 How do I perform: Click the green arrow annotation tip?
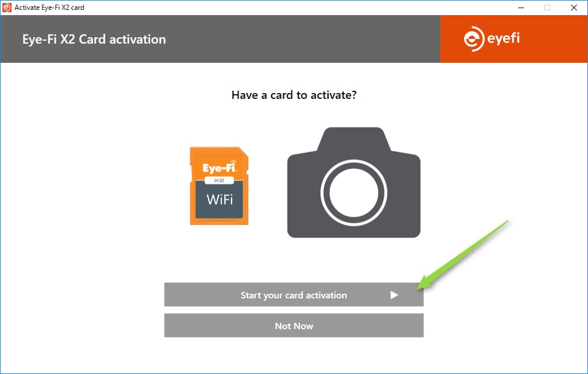[x=418, y=288]
